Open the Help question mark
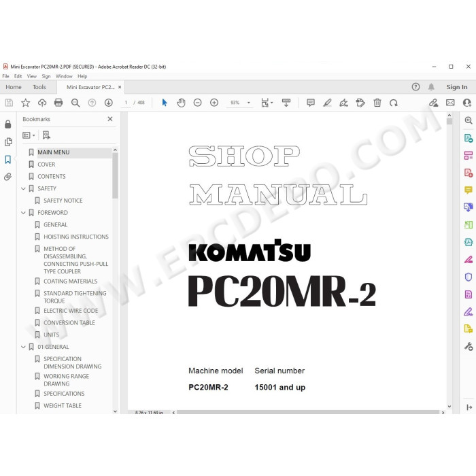Viewport: 476px width, 476px height. 415,87
